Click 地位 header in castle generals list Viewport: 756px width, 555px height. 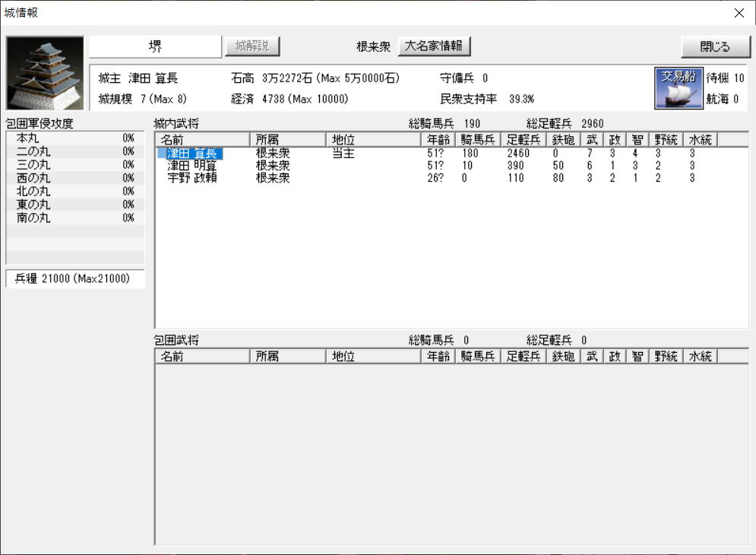[372, 139]
